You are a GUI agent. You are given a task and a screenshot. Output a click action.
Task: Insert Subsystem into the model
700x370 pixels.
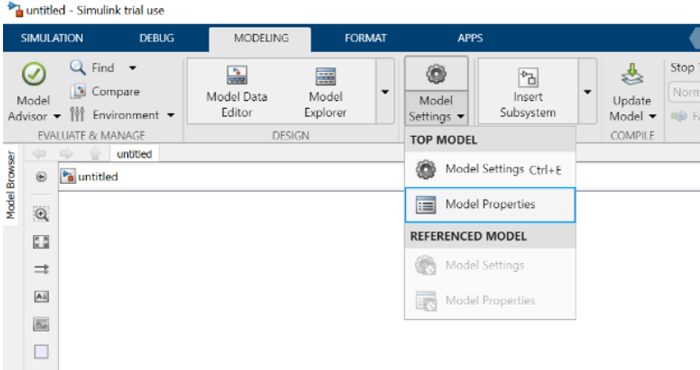[x=528, y=91]
